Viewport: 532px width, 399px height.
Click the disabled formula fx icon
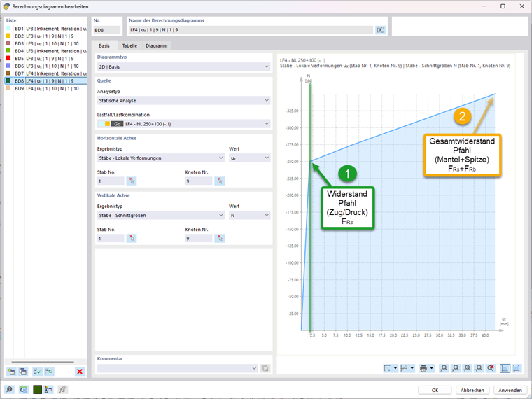click(x=62, y=389)
